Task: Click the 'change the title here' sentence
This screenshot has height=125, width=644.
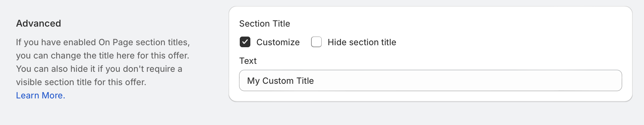Action: coord(102,56)
